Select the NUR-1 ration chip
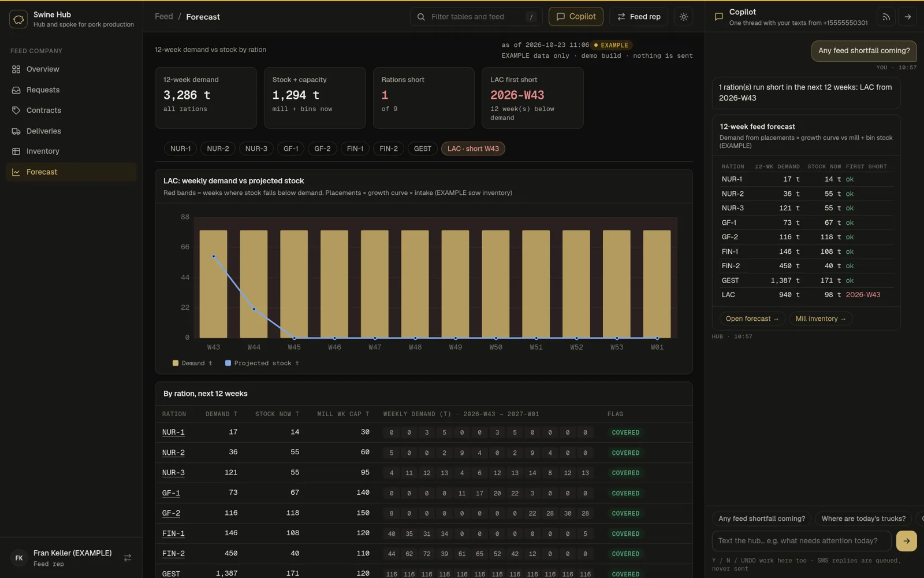This screenshot has width=924, height=578. (x=180, y=149)
